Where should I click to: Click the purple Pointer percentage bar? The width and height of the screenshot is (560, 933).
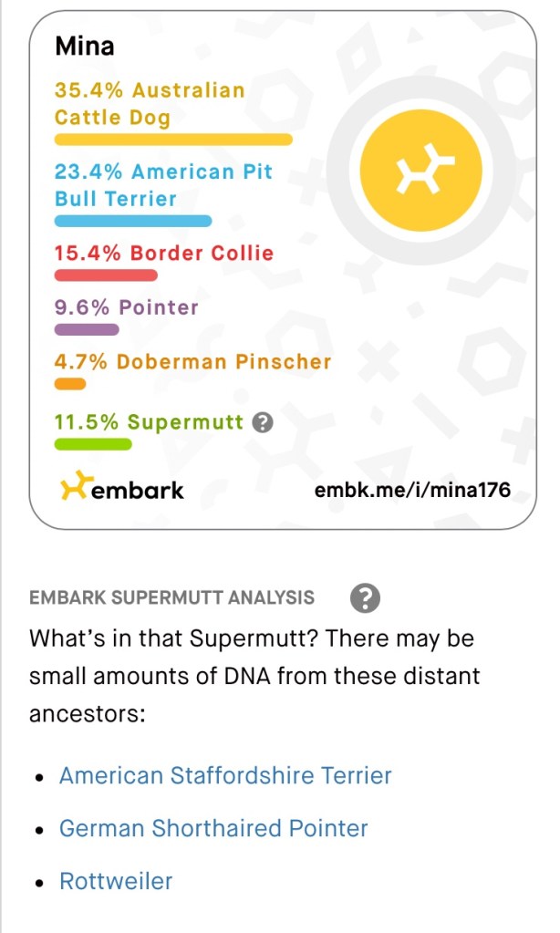(x=87, y=329)
